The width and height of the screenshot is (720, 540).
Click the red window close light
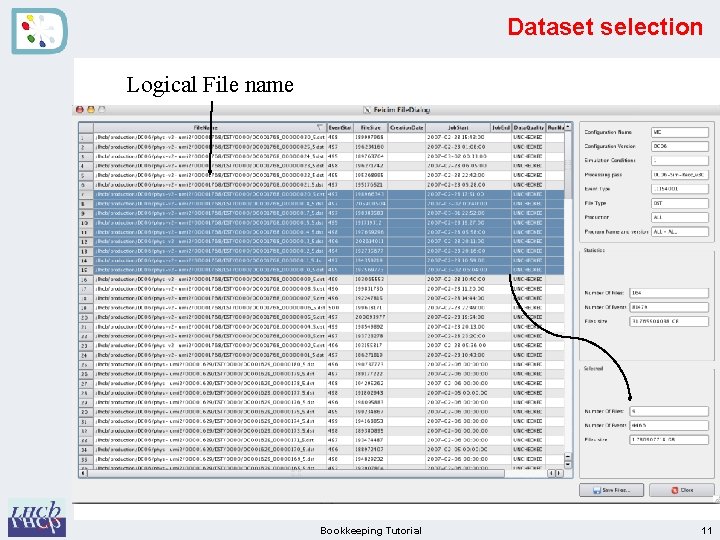(x=80, y=109)
